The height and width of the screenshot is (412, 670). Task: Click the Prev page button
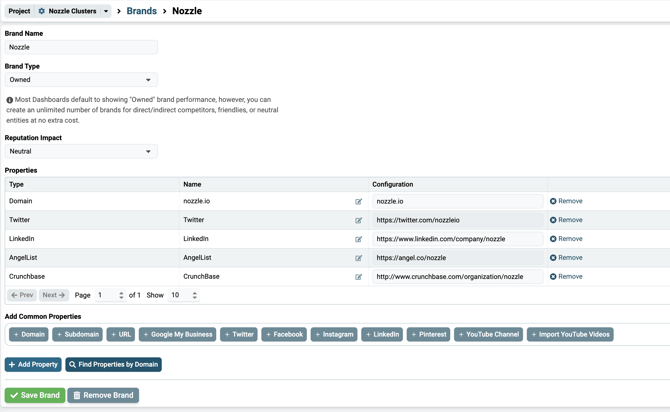22,295
